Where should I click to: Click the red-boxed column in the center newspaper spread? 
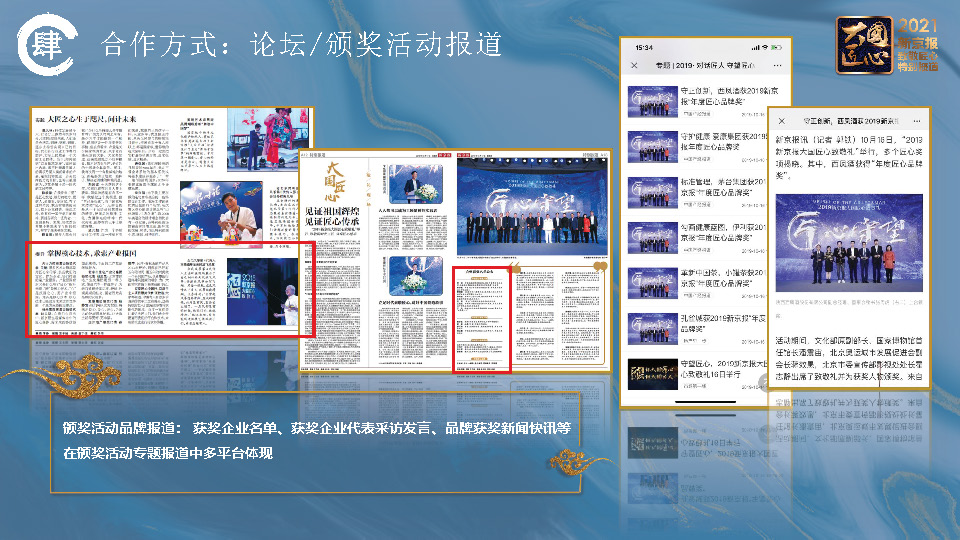482,319
